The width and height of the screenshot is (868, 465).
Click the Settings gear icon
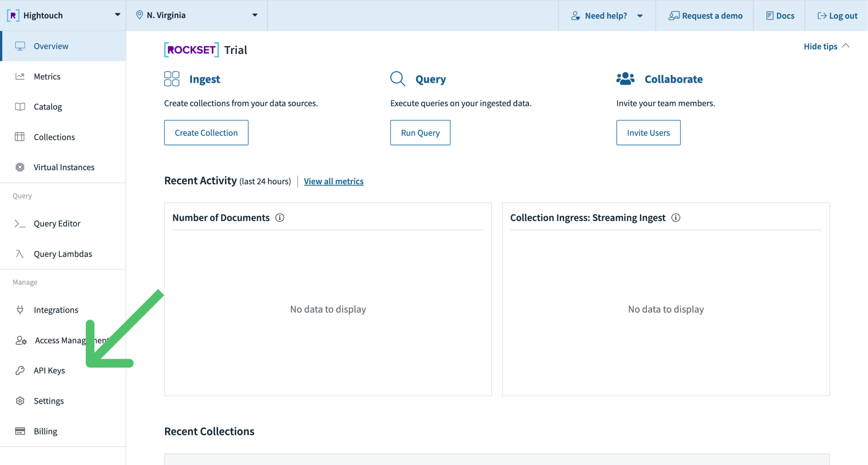(20, 401)
